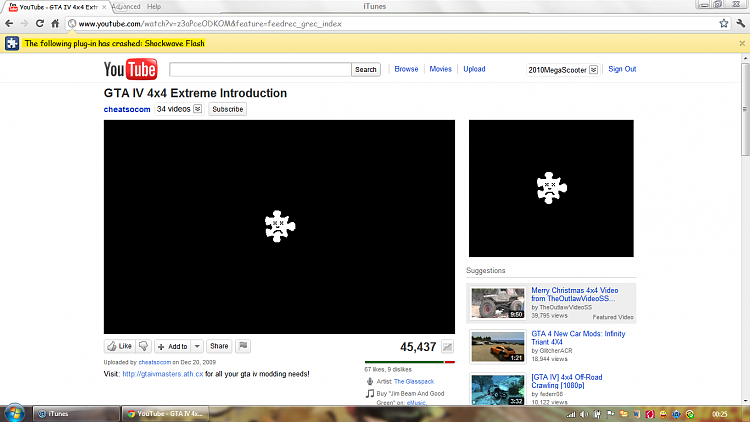Screen dimensions: 750x422
Task: Open [GTA IV] 4x4 Off-Road Crawling link
Action: pyautogui.click(x=567, y=381)
